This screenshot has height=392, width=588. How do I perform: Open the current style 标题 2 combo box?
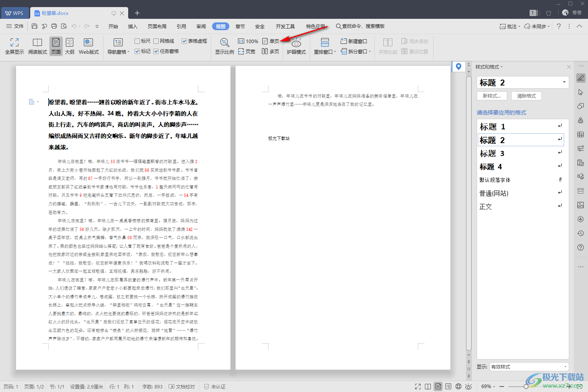click(x=523, y=82)
